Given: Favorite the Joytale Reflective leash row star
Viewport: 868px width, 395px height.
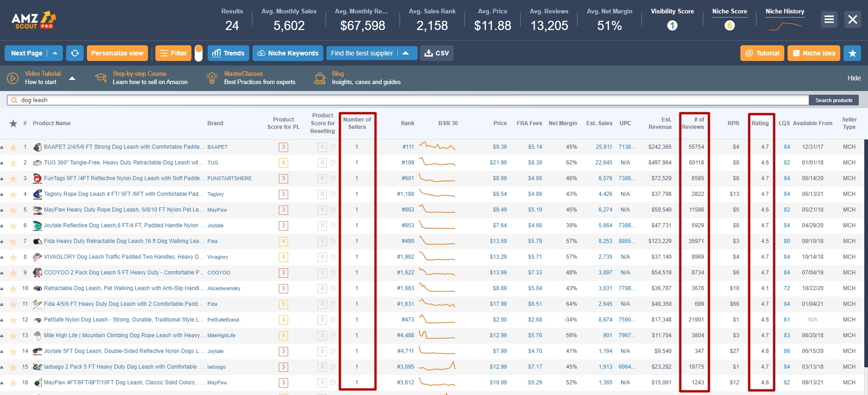Looking at the screenshot, I should [x=13, y=226].
